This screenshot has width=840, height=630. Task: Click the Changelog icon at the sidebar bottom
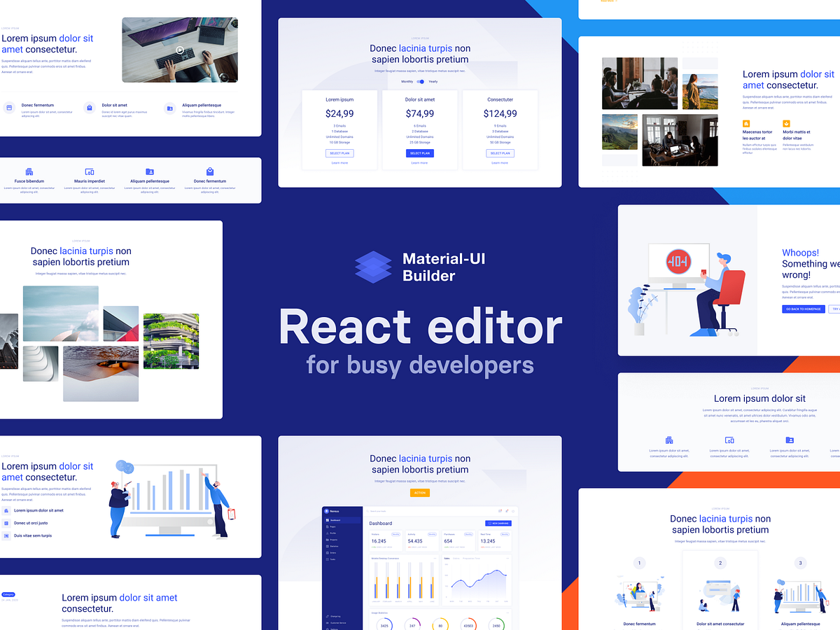coord(326,616)
